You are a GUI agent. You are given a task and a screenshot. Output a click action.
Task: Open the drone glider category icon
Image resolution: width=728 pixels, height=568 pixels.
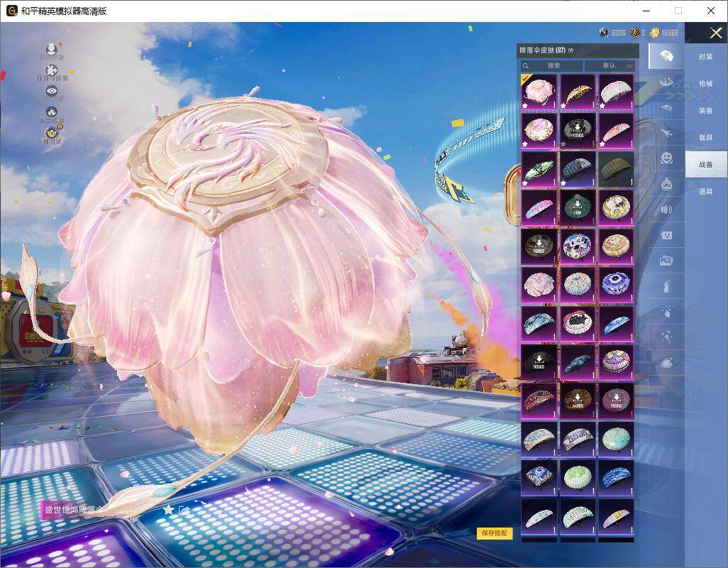(666, 107)
